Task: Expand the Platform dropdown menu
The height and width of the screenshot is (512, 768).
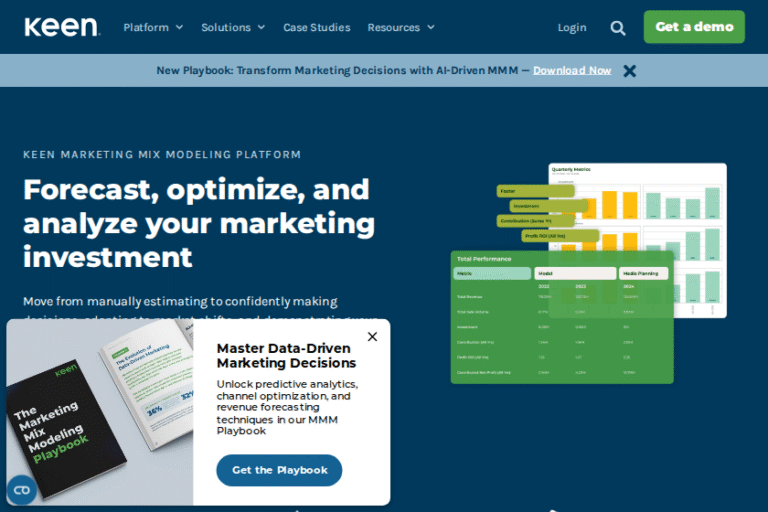Action: click(x=153, y=28)
